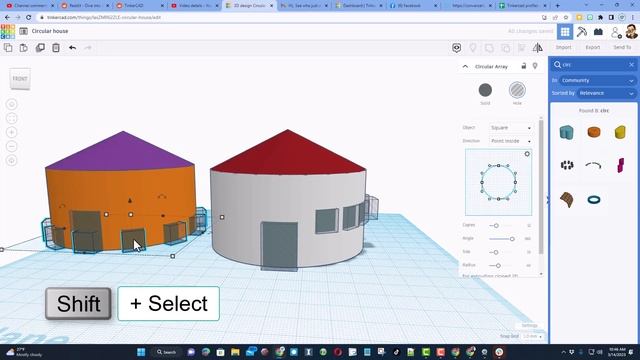
Task: Click the Ungroup shapes icon
Action: pos(505,48)
